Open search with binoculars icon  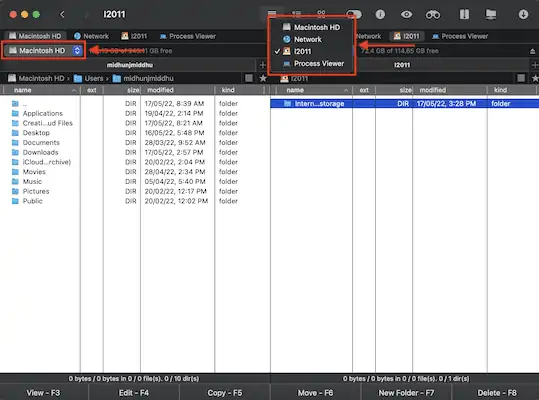(433, 14)
